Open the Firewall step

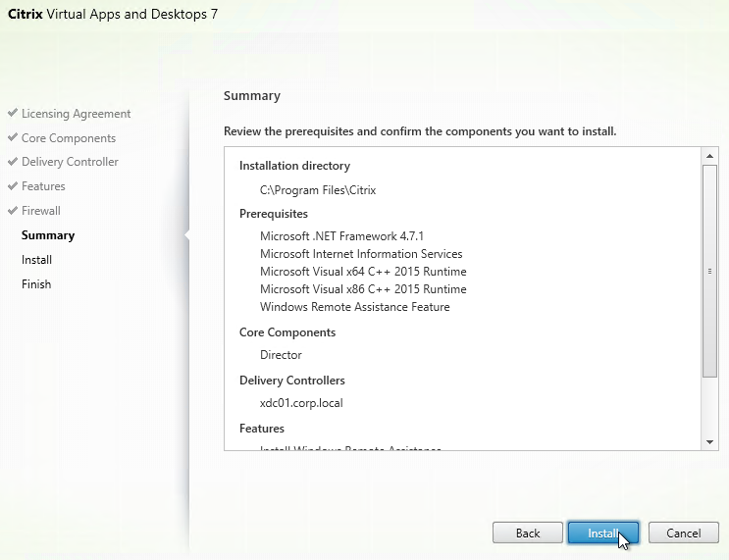(x=41, y=211)
